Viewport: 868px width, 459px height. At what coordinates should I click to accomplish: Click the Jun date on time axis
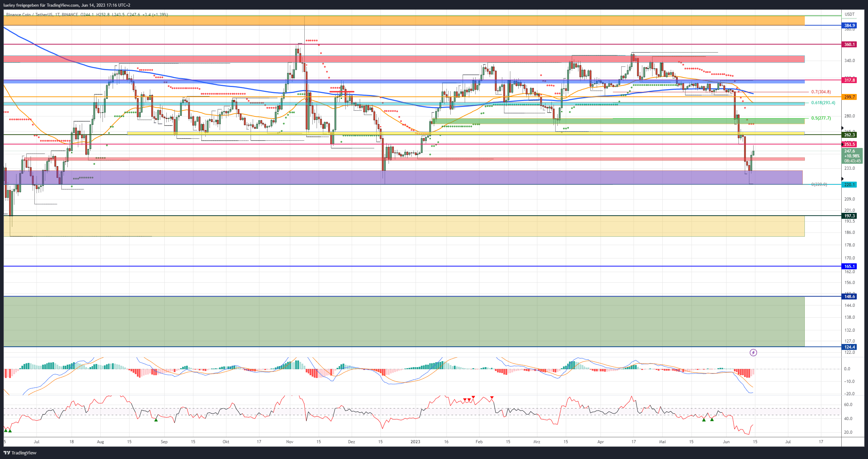(726, 442)
